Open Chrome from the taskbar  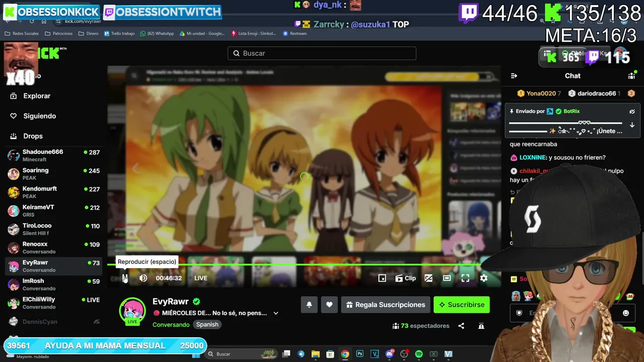click(x=345, y=354)
